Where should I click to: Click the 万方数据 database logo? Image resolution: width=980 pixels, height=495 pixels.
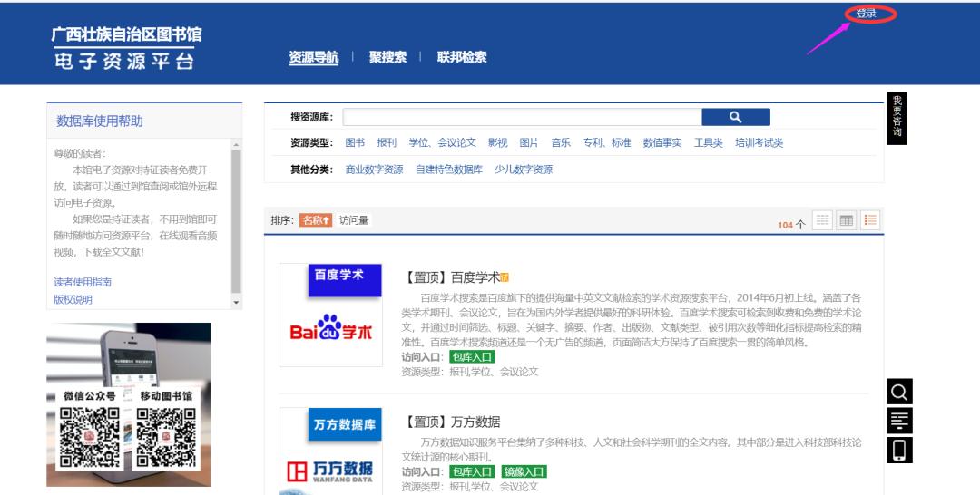(330, 451)
